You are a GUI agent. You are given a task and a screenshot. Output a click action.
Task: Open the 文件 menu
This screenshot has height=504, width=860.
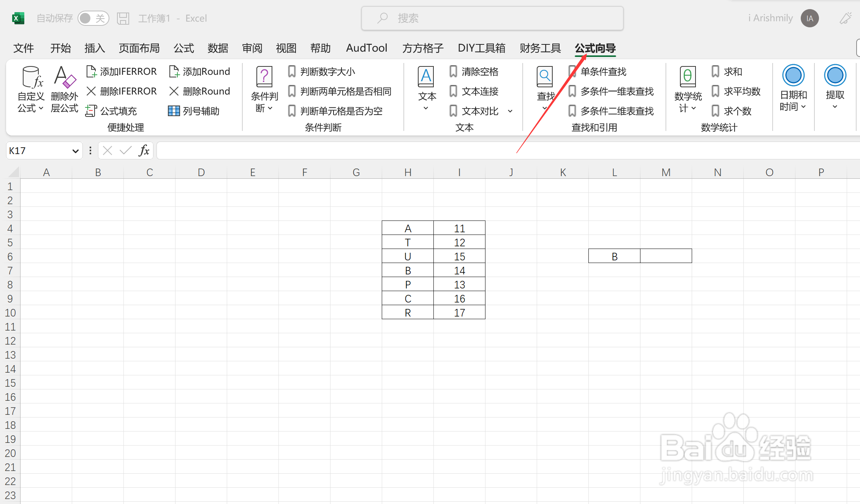[24, 48]
